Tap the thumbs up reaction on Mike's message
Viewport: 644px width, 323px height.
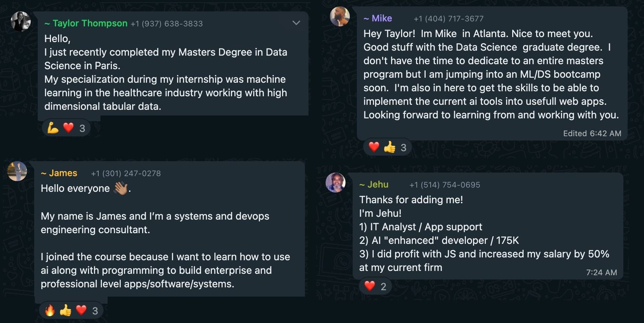[389, 147]
